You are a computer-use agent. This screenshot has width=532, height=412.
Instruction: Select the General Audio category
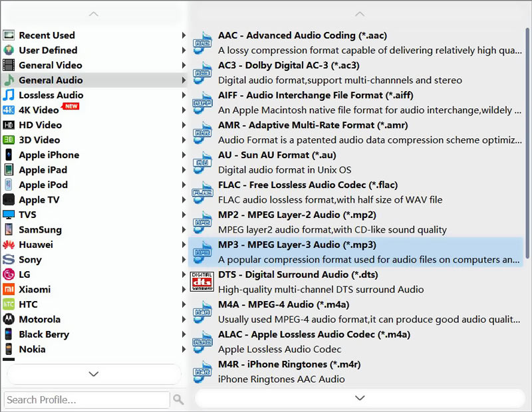click(x=94, y=80)
